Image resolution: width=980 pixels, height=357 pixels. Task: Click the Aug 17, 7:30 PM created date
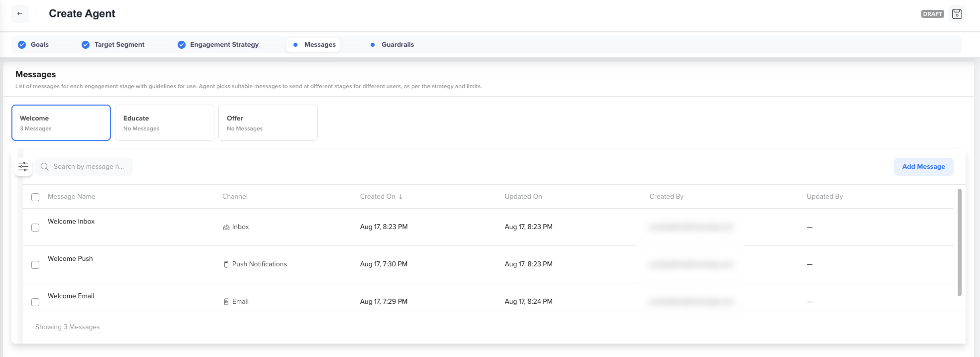point(384,264)
